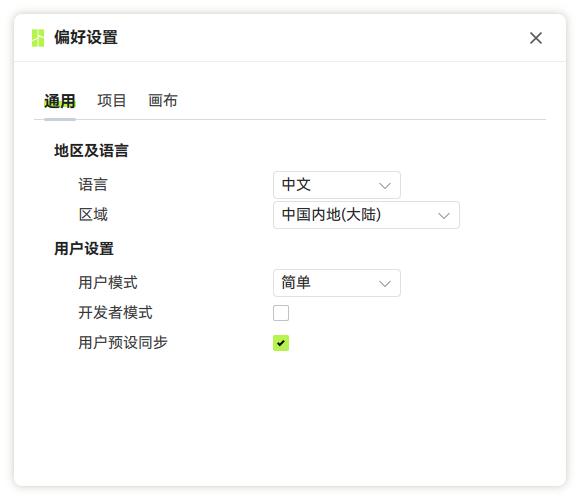Screen dimensions: 580x500
Task: Open the 区域 dropdown showing 中国内地(大陆)
Action: (x=366, y=215)
